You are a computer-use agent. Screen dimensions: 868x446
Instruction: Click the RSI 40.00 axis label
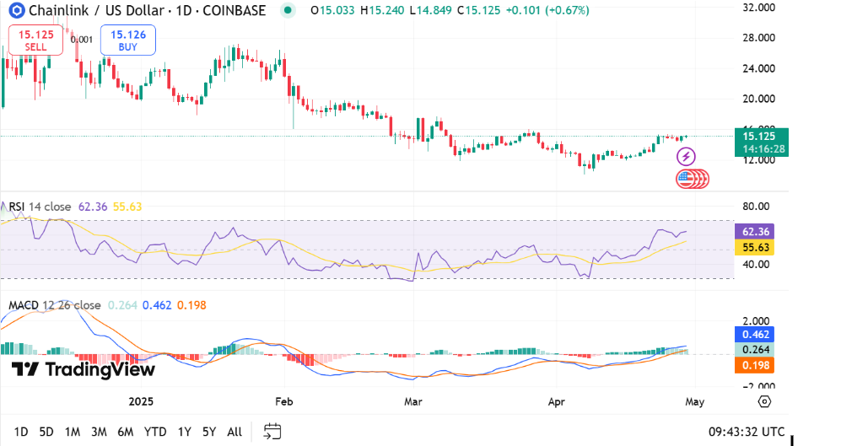coord(756,265)
